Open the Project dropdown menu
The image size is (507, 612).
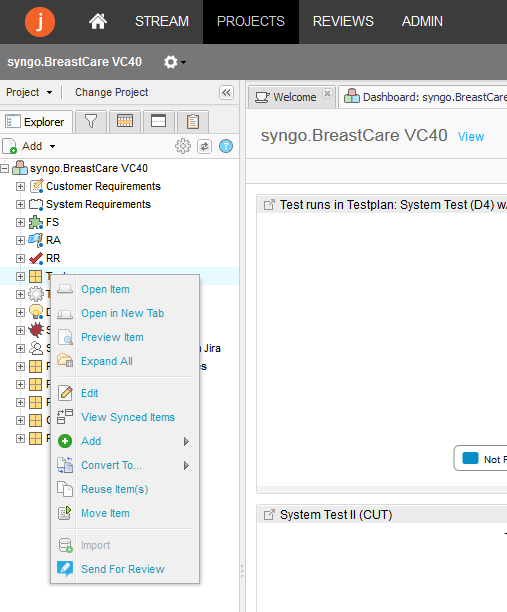point(29,93)
